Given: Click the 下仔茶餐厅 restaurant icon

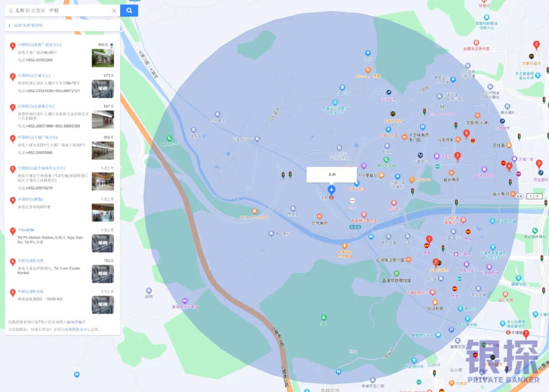Looking at the screenshot, I should point(381,175).
